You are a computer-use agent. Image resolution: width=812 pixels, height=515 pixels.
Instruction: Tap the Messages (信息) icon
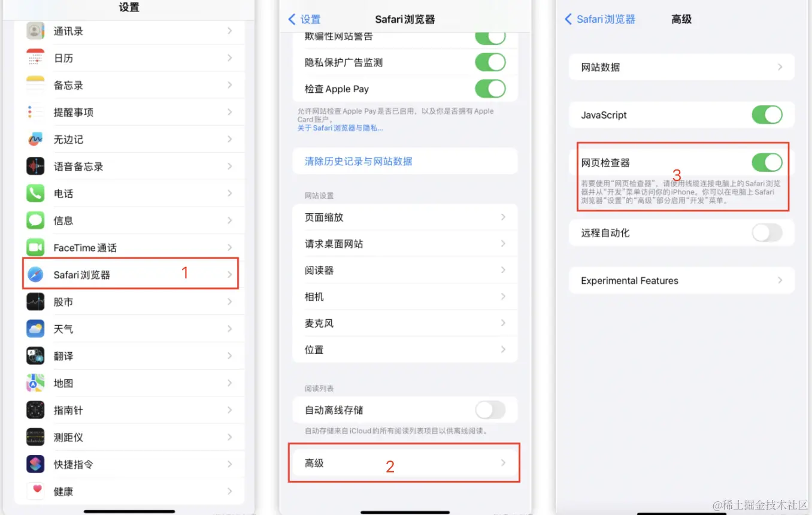[x=35, y=220]
